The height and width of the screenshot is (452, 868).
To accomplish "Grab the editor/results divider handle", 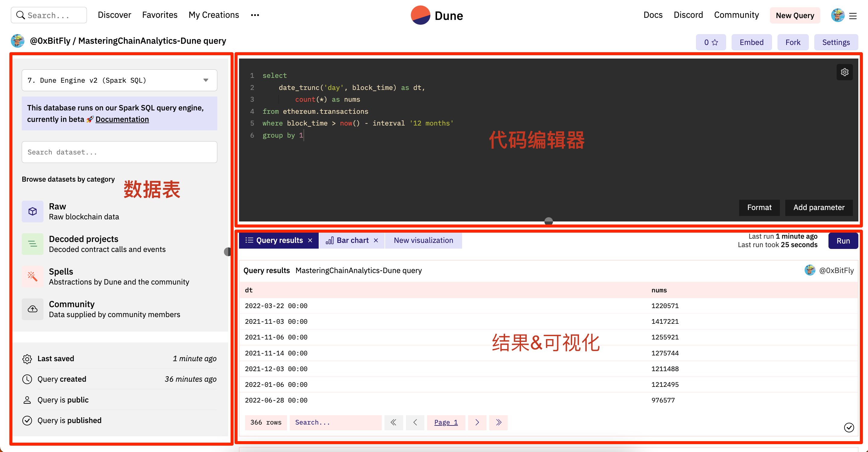I will tap(549, 221).
